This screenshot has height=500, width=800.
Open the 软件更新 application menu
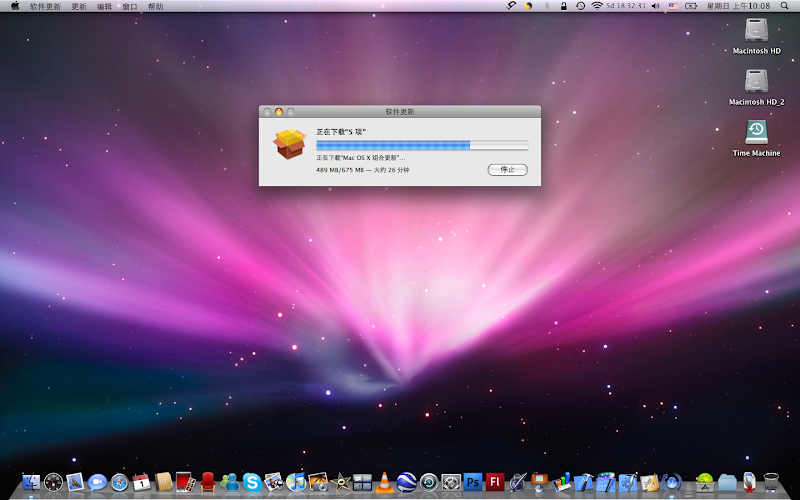[45, 6]
